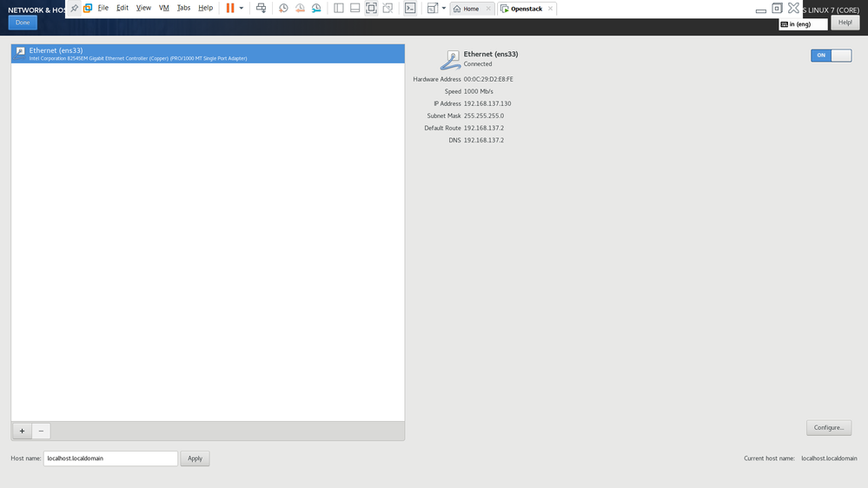
Task: Click the pause virtual machine icon
Action: click(230, 8)
